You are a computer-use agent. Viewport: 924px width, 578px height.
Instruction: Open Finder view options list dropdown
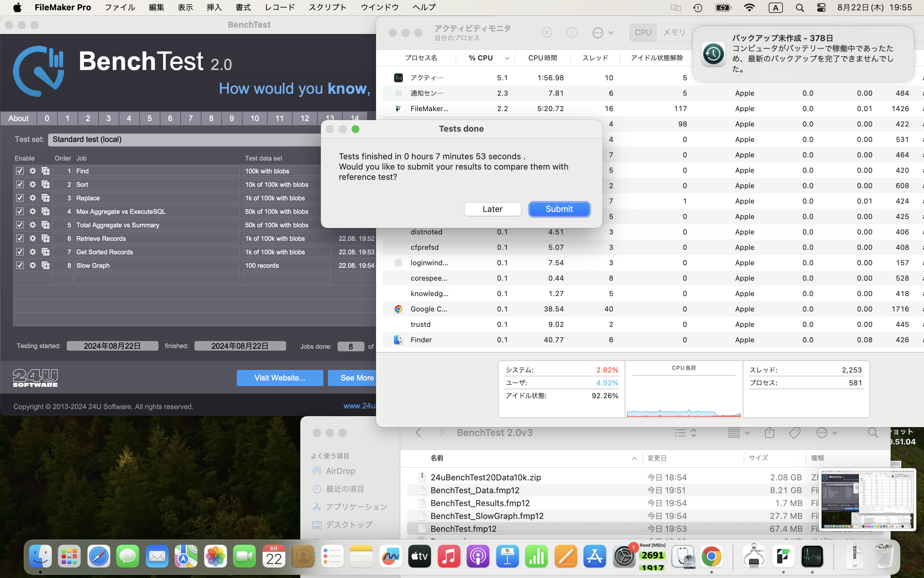pos(686,433)
